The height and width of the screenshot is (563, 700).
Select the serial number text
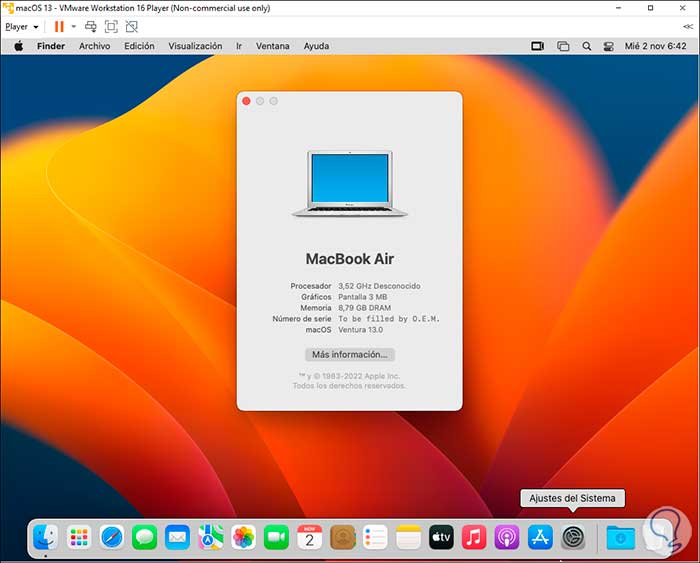pyautogui.click(x=389, y=319)
